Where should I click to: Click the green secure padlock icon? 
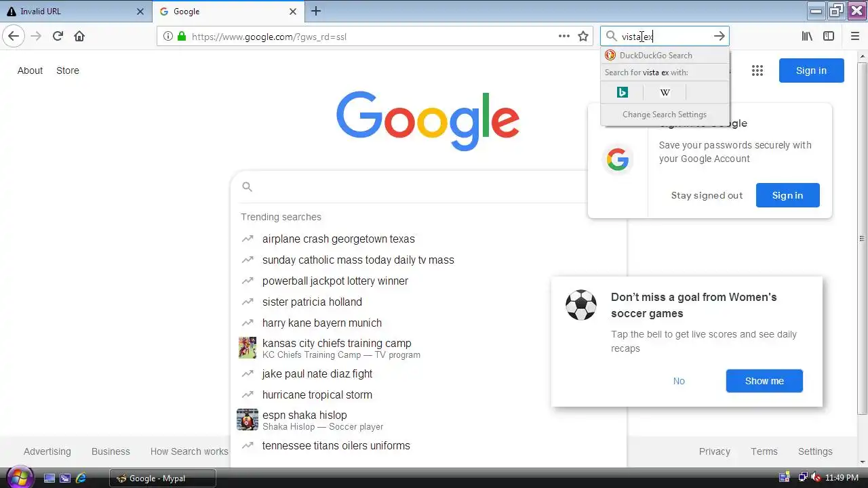pyautogui.click(x=181, y=37)
